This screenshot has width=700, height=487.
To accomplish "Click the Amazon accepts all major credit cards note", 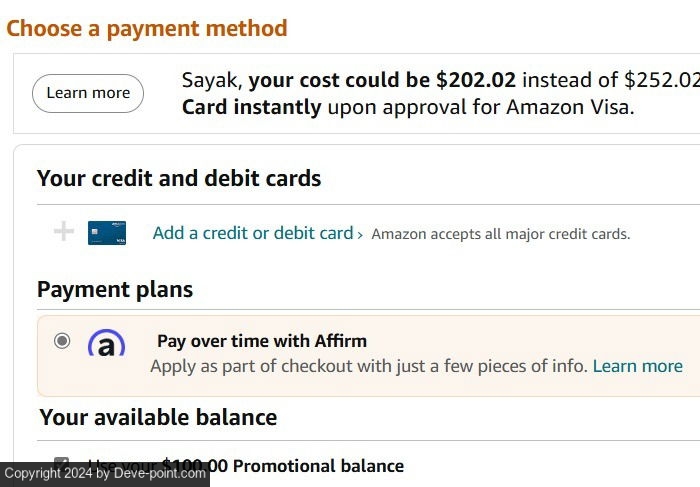I will 500,234.
